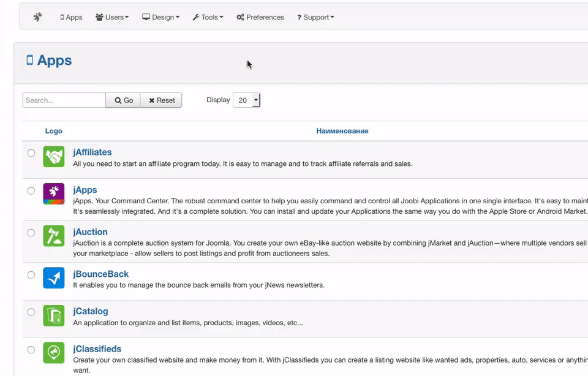Click the Go search button

point(123,100)
